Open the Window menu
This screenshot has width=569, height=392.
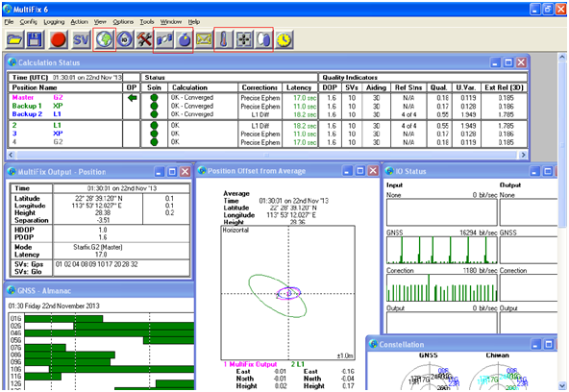point(171,22)
